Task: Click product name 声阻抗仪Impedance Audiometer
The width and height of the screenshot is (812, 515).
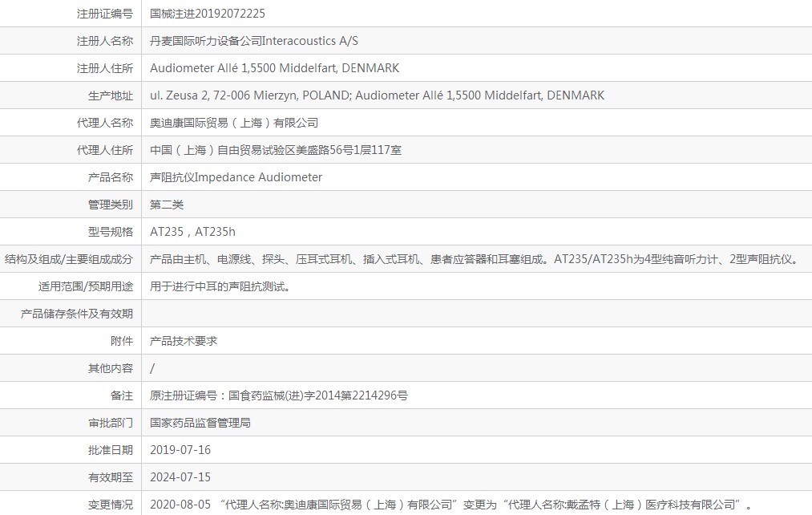Action: pos(236,177)
